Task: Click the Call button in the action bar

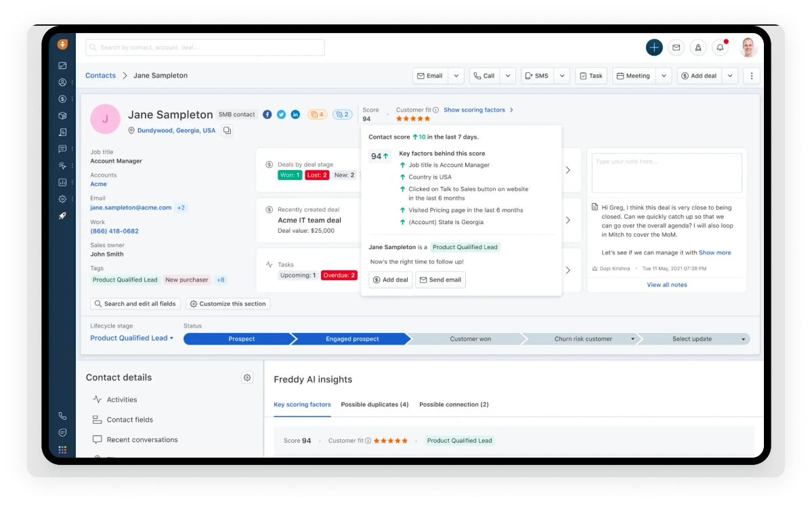Action: (x=485, y=76)
